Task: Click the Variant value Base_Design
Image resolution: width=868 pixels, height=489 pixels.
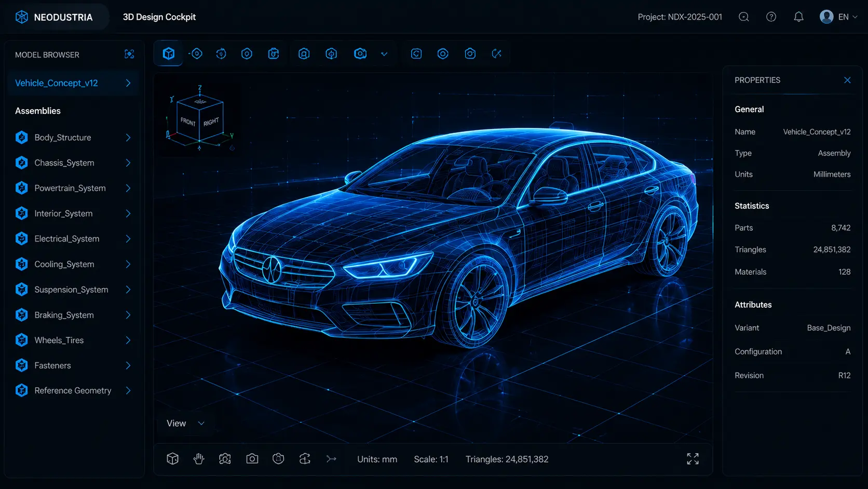Action: tap(829, 328)
